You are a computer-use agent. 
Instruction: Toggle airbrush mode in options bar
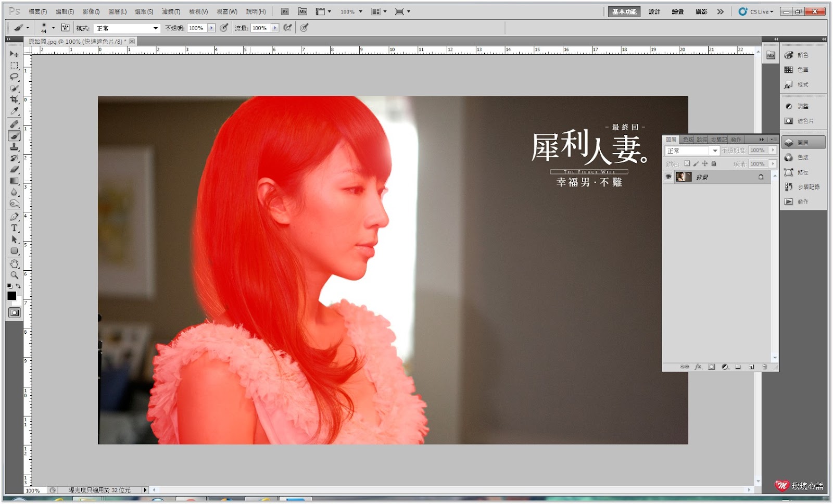click(287, 28)
